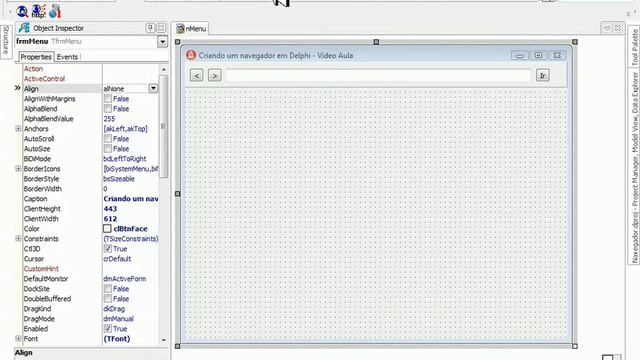
Task: Select the Action property row
Action: (90, 69)
